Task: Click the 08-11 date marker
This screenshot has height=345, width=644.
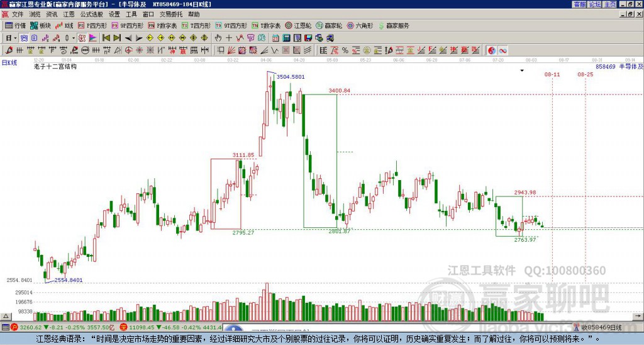Action: click(x=552, y=74)
